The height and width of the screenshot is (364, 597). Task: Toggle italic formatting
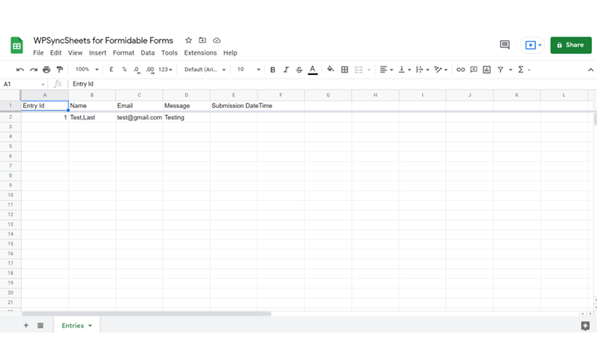click(x=286, y=70)
